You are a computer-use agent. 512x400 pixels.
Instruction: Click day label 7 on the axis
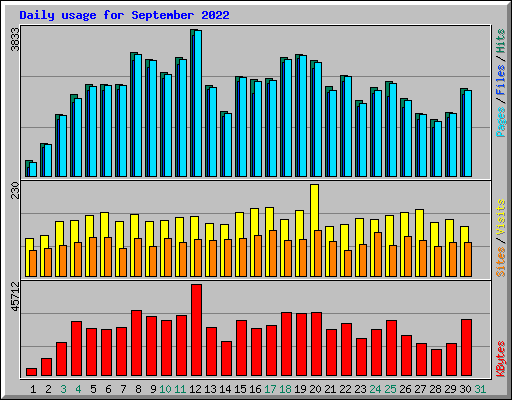123,389
